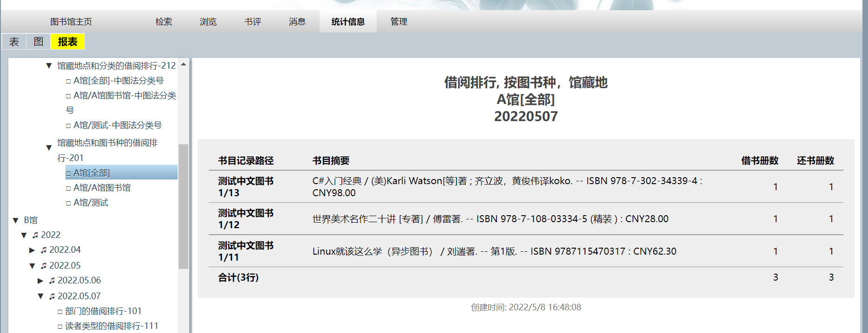Click square icon beside 读者类型的借阅排行-111
This screenshot has width=868, height=333.
point(60,327)
